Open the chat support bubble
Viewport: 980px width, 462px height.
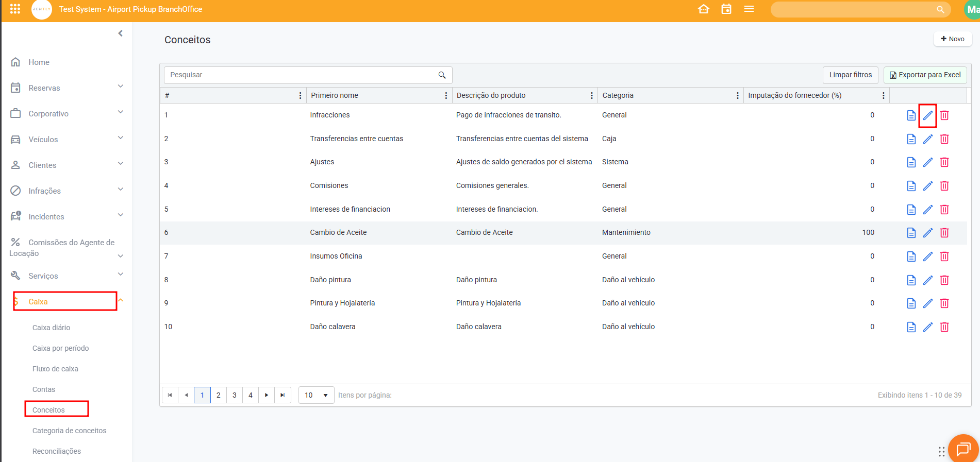pyautogui.click(x=962, y=449)
